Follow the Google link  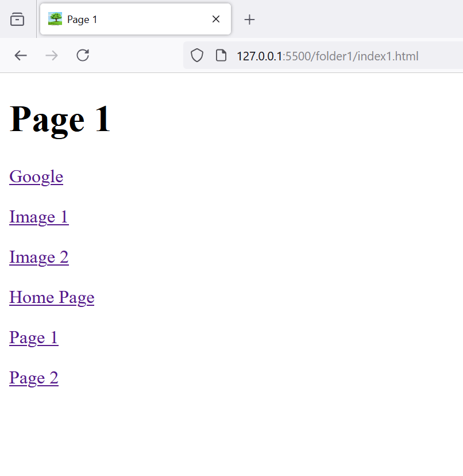[x=36, y=176]
